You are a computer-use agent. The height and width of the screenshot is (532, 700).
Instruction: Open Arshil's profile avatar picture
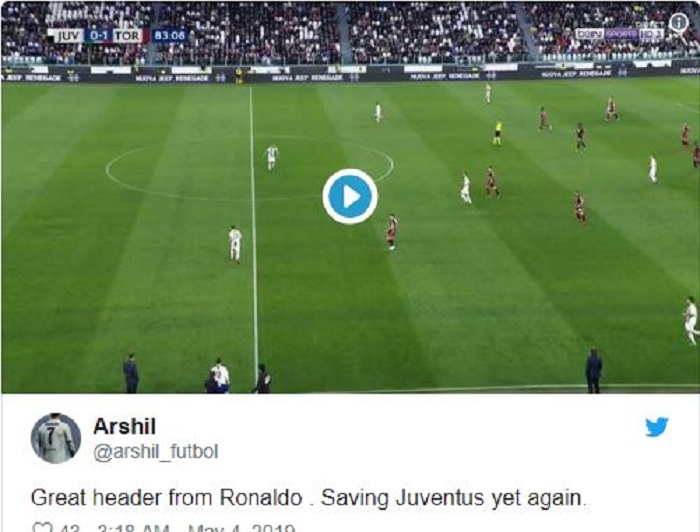(x=56, y=438)
